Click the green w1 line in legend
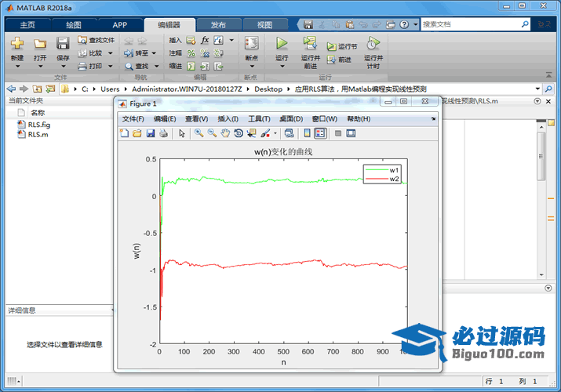This screenshot has height=392, width=561. pyautogui.click(x=377, y=170)
